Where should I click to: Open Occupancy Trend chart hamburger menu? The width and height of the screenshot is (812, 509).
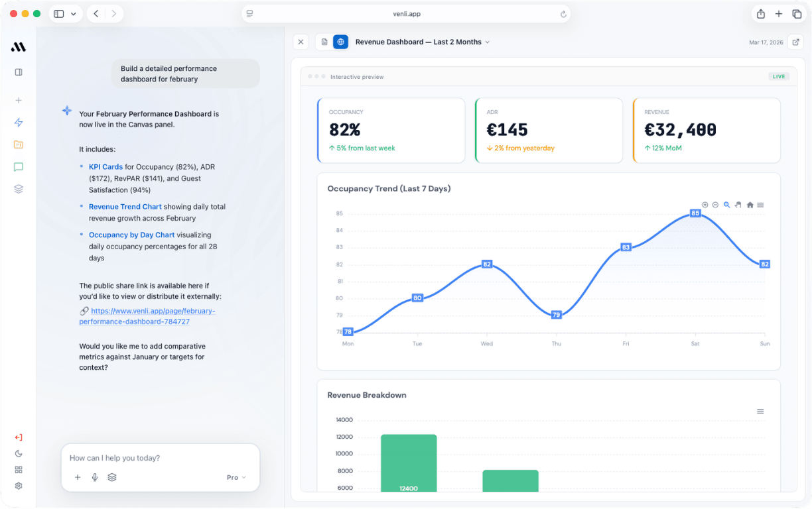pyautogui.click(x=760, y=205)
